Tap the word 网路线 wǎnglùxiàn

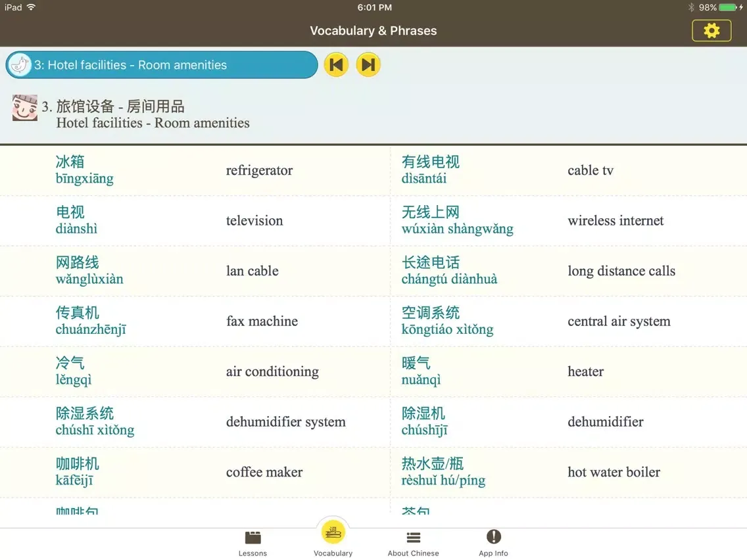89,271
